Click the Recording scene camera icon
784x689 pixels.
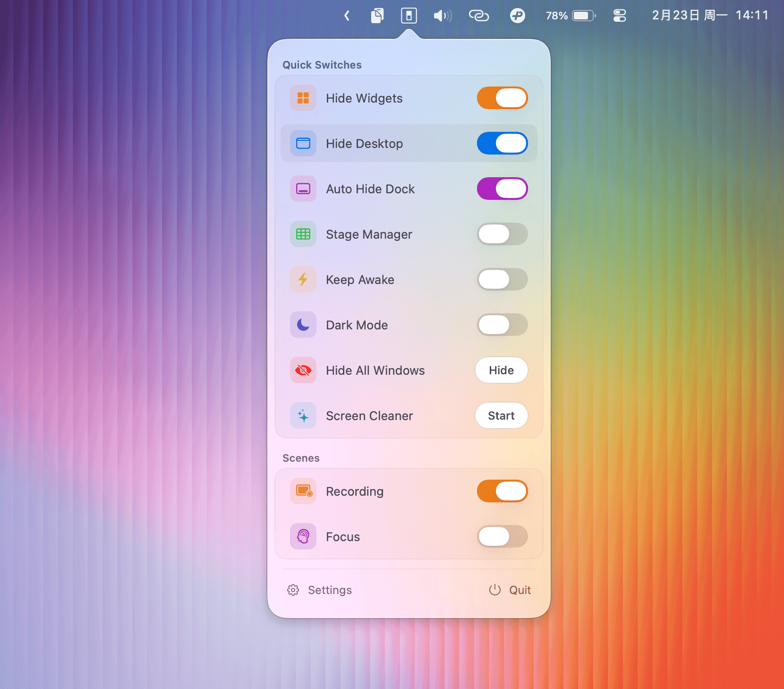click(303, 491)
